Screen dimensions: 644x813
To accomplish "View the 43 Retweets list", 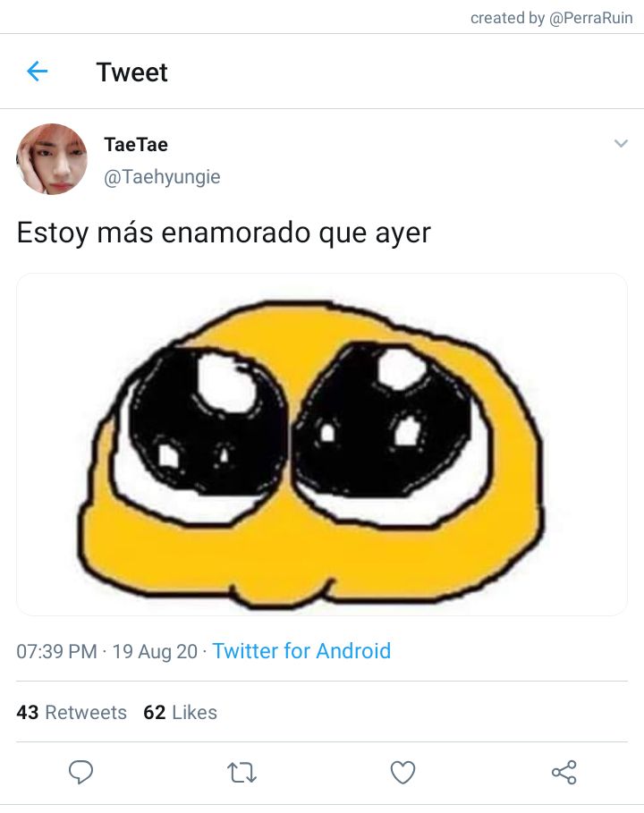I will click(72, 713).
